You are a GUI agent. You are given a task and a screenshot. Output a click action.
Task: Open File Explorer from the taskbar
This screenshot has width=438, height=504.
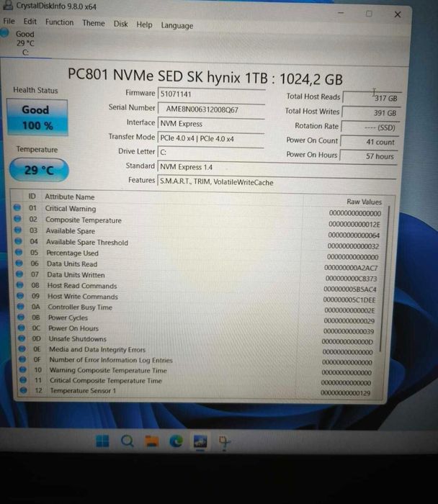coord(151,441)
